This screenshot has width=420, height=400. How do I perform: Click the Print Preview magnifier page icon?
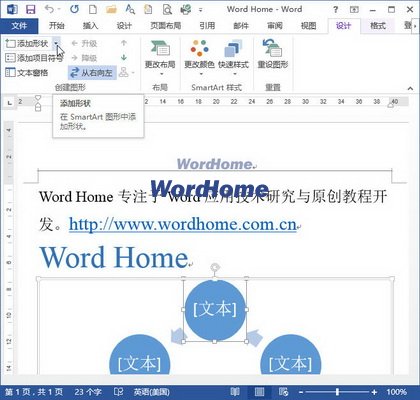point(167,10)
